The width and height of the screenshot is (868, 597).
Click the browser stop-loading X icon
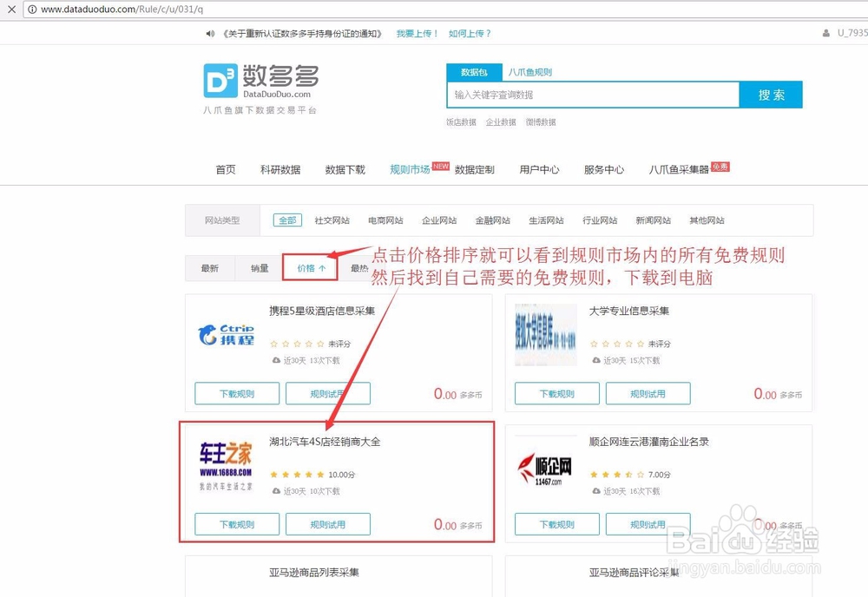11,10
